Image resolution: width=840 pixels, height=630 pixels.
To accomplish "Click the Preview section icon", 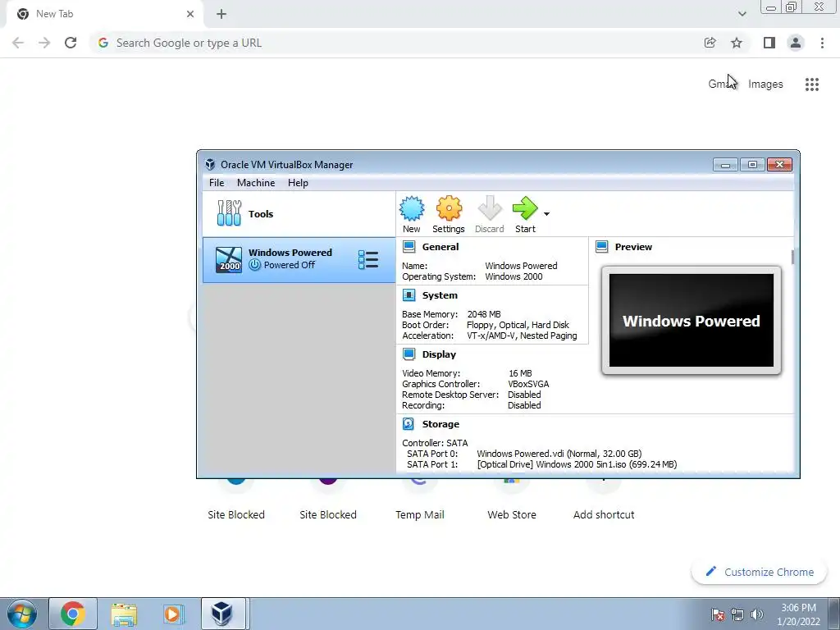I will [x=601, y=247].
